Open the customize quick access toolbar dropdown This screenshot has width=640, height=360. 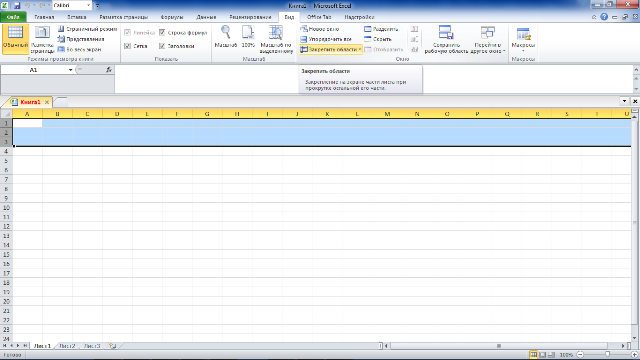[98, 6]
